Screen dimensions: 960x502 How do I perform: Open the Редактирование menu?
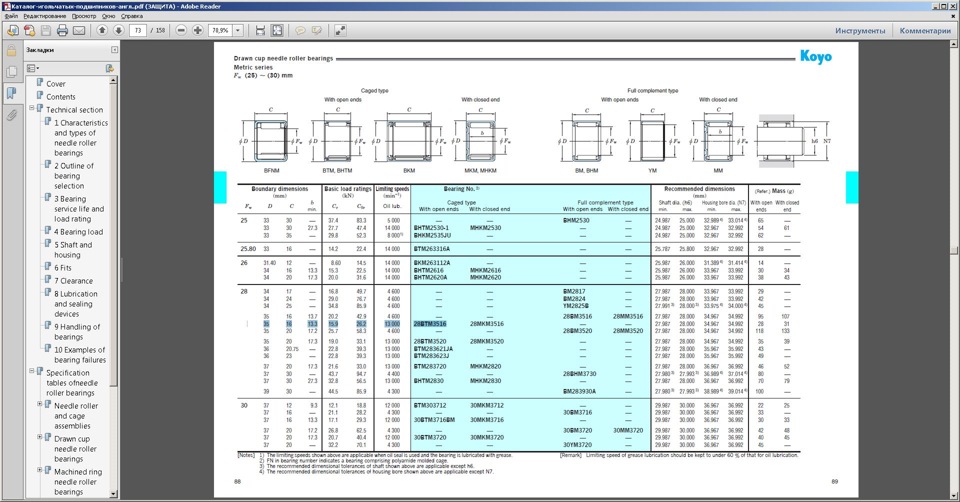(45, 16)
